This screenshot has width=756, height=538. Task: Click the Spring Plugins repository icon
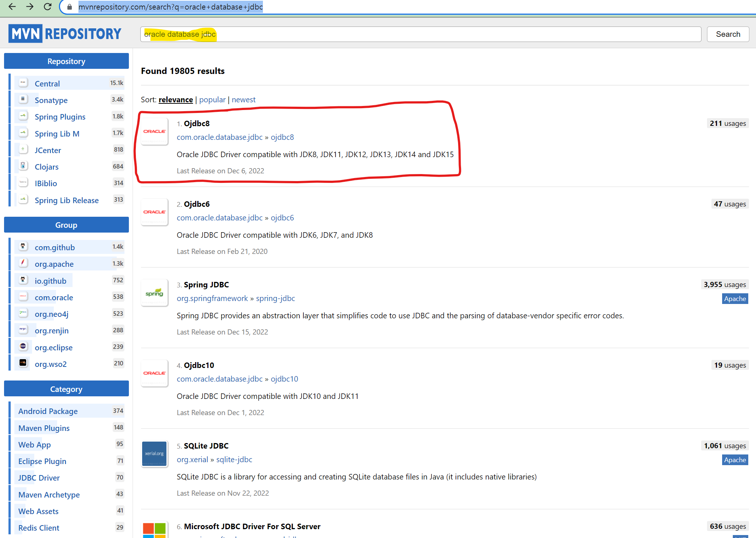point(23,116)
